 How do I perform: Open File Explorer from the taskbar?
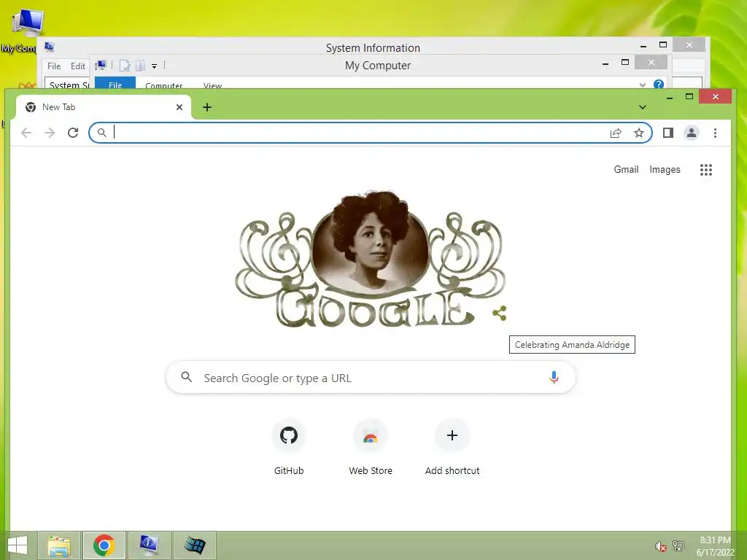point(59,545)
